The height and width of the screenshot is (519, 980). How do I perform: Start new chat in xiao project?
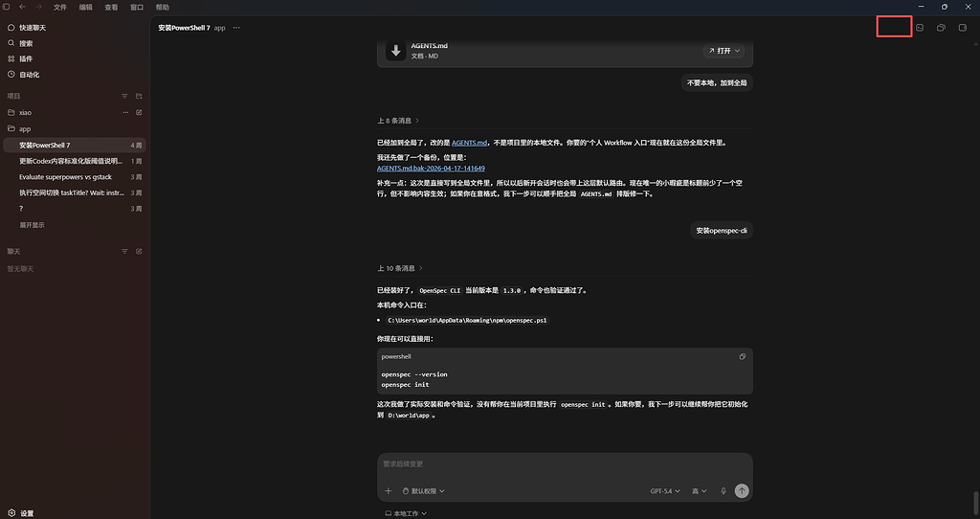pos(139,113)
